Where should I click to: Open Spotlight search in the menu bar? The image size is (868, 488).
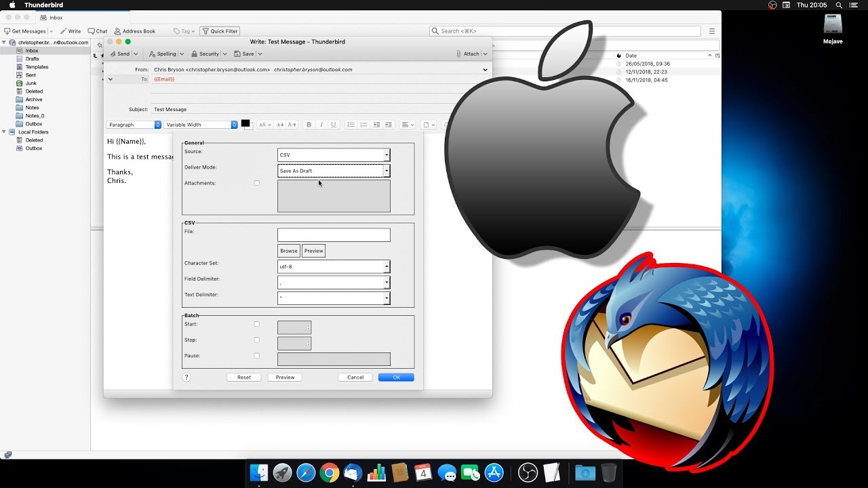(839, 5)
